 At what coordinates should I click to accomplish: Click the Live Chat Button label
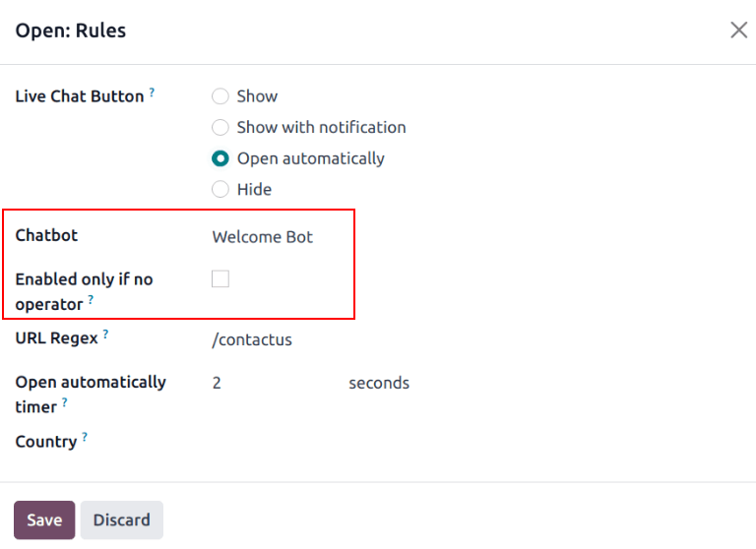point(80,96)
